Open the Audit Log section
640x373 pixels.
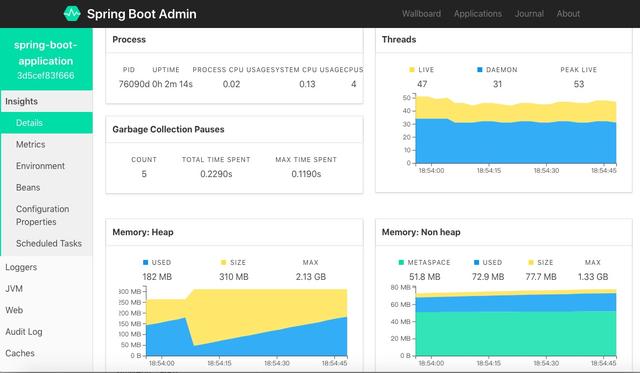click(x=24, y=332)
